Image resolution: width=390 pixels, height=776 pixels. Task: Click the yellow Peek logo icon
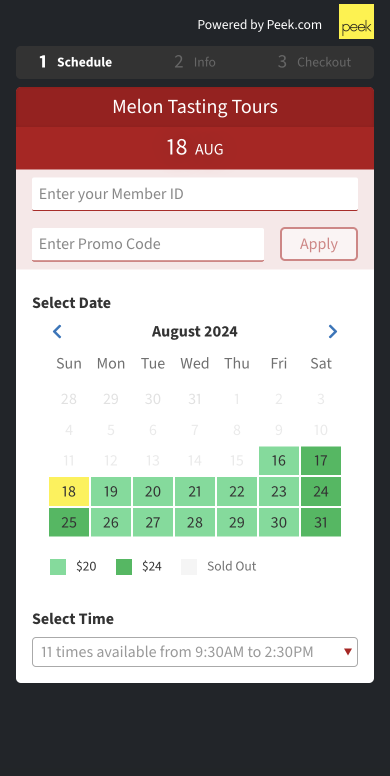(x=356, y=21)
